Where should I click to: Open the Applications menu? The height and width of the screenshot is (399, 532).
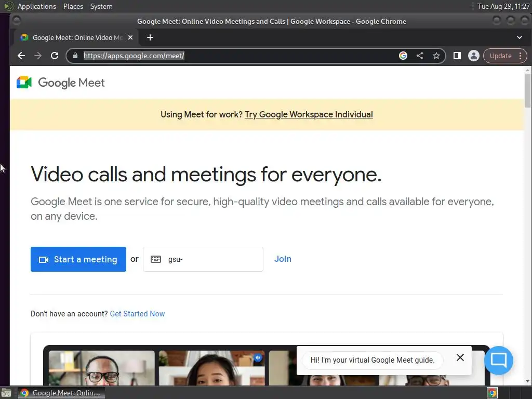pyautogui.click(x=37, y=6)
